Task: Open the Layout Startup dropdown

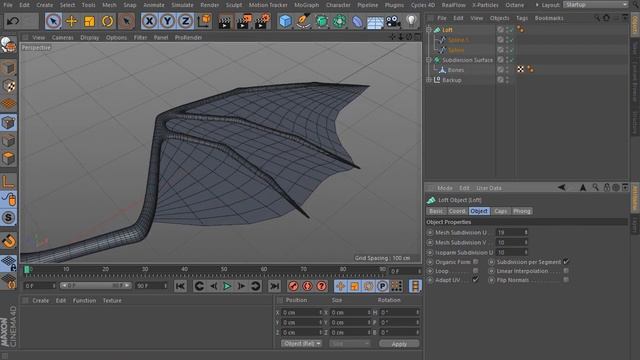Action: (596, 4)
